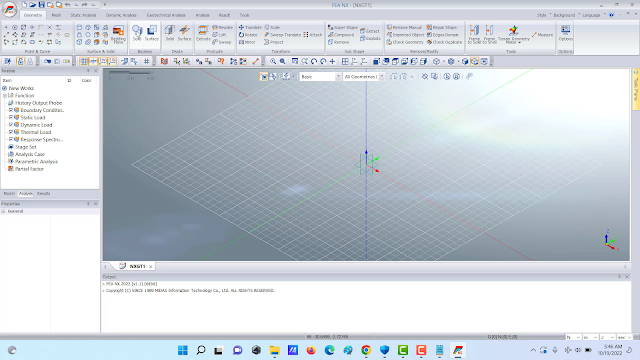Viewport: 640px width, 360px height.
Task: Click the Frame to Solid icon
Action: coord(474,34)
